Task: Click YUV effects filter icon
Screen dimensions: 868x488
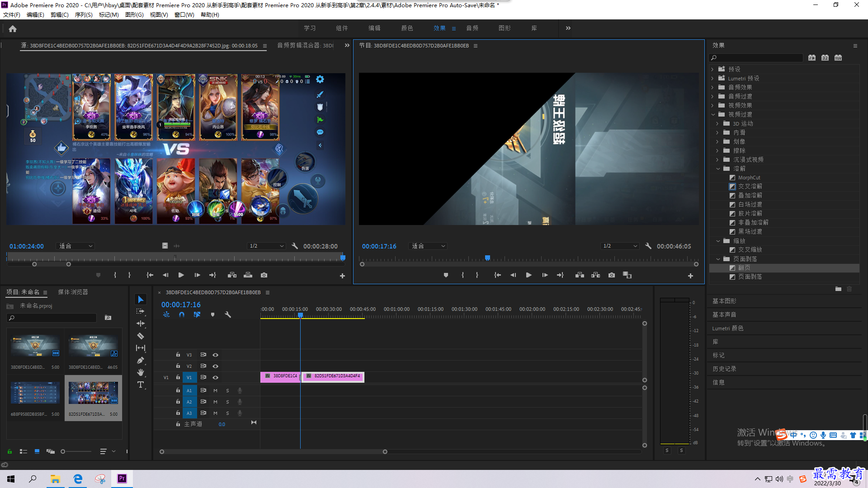Action: tap(838, 58)
